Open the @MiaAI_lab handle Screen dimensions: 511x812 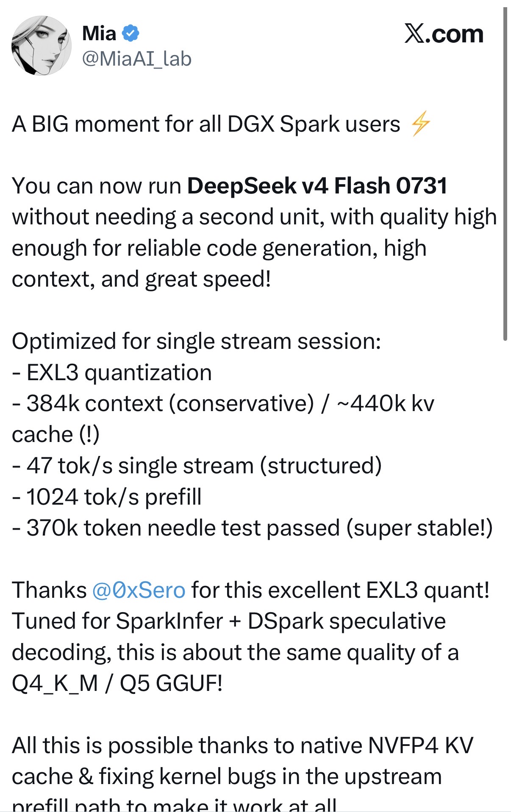coord(137,58)
